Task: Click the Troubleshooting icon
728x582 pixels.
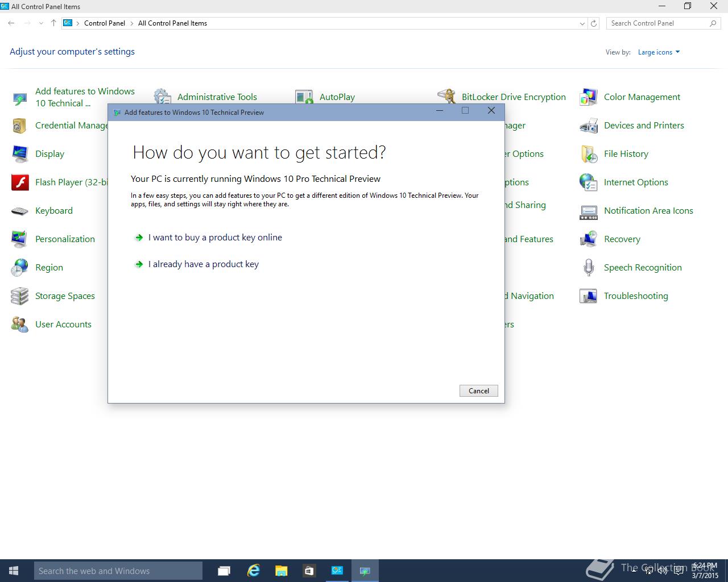Action: (589, 296)
